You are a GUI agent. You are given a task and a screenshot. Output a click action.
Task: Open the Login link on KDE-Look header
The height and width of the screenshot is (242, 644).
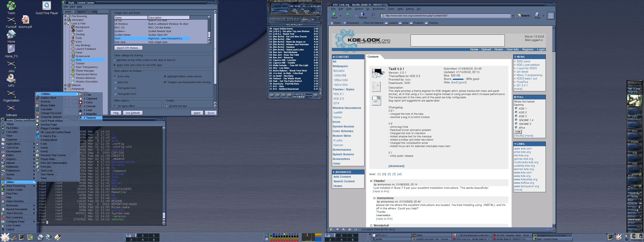541,49
